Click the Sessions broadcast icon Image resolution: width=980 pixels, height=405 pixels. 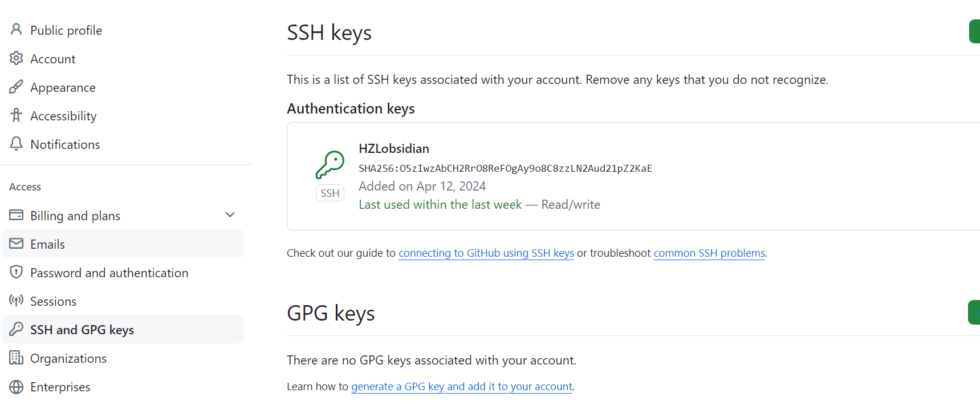[17, 301]
